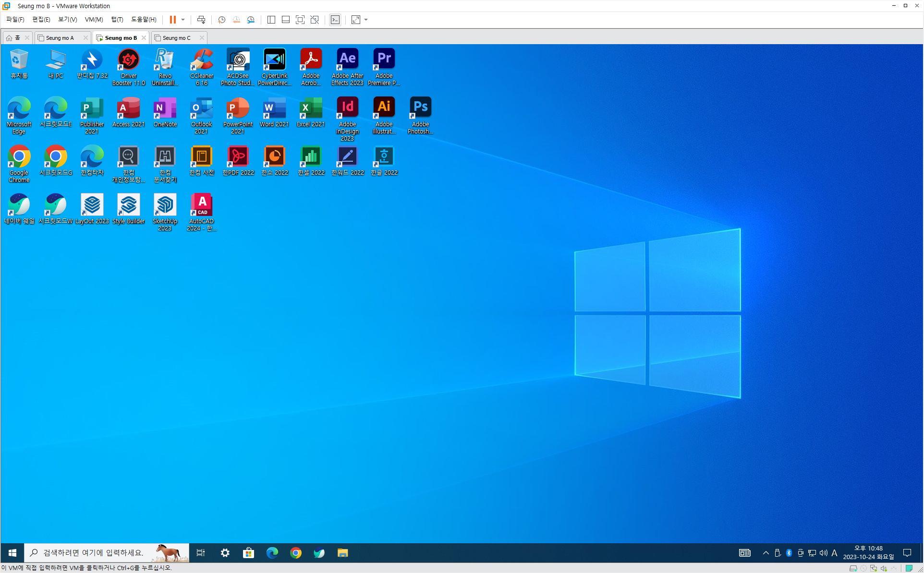924x573 pixels.
Task: Expand the stretch guest dropdown arrow
Action: (366, 20)
